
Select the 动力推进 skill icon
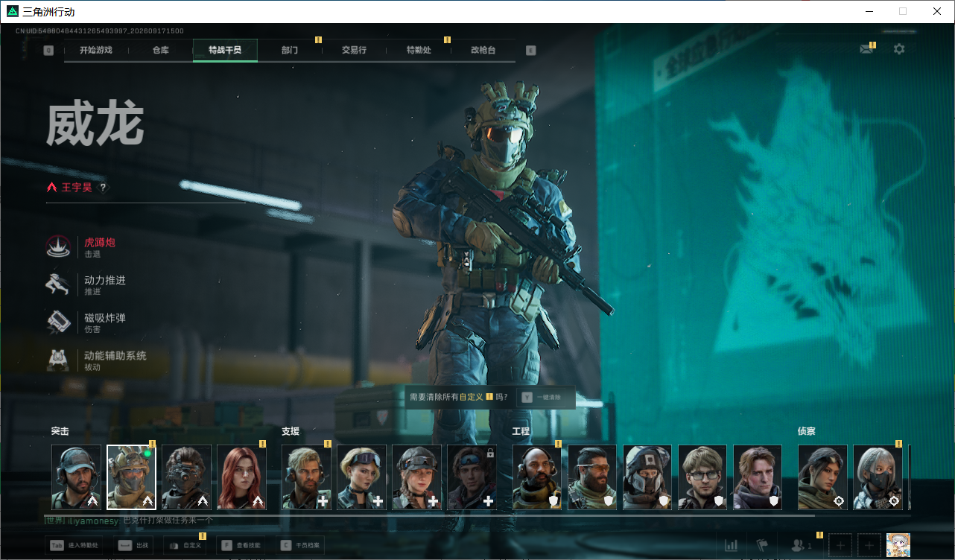click(x=58, y=284)
